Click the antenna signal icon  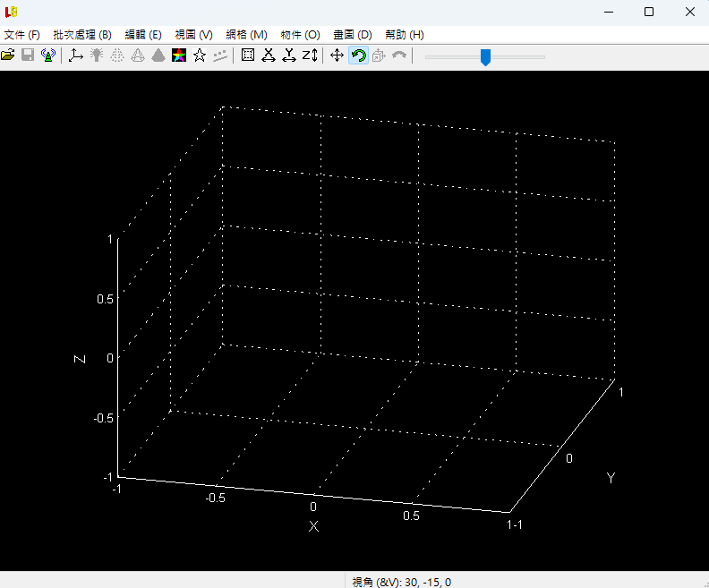48,55
